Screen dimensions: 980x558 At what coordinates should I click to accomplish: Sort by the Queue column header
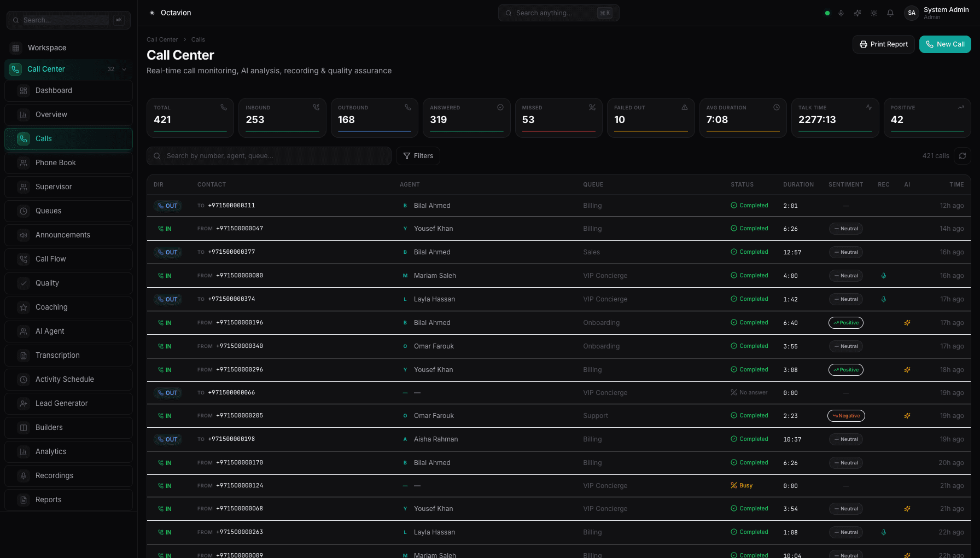[x=593, y=185]
